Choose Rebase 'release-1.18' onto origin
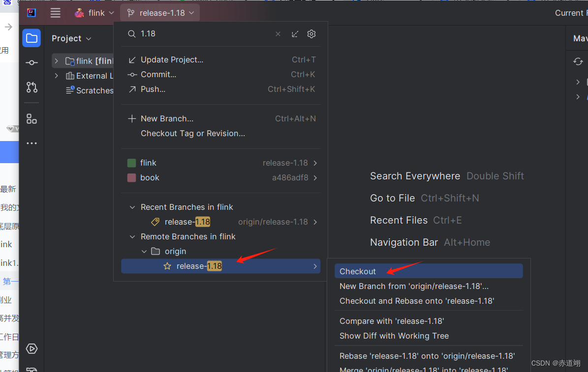Screen dimensions: 588x372 click(x=429, y=356)
